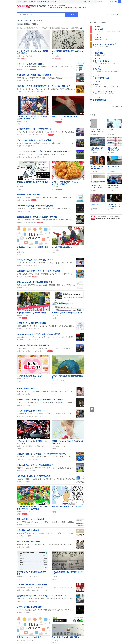The image size is (122, 644).
Task: Play the 1:16 ジャクソン・ワン video thumbnail
Action: tap(80, 402)
